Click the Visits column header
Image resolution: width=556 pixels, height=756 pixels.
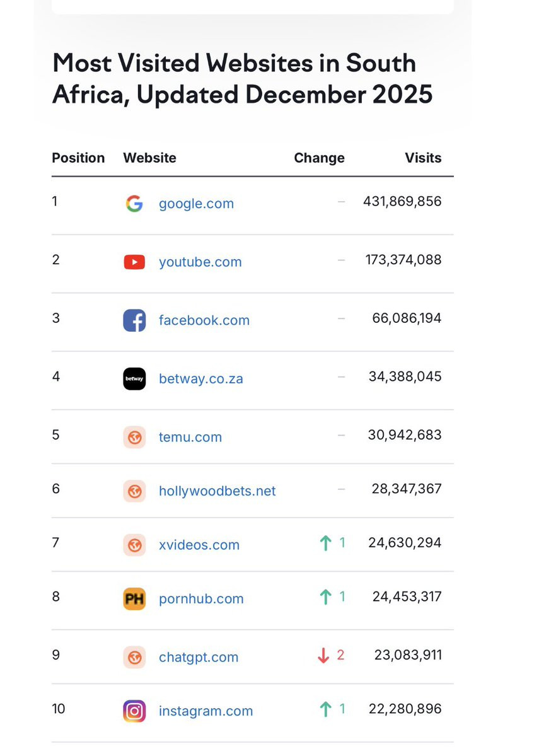(x=423, y=158)
